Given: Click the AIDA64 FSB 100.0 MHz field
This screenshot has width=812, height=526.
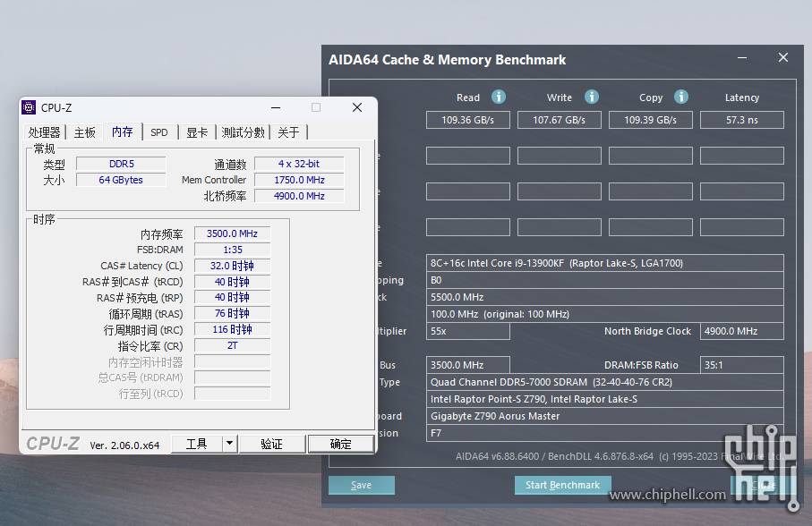Looking at the screenshot, I should point(605,314).
